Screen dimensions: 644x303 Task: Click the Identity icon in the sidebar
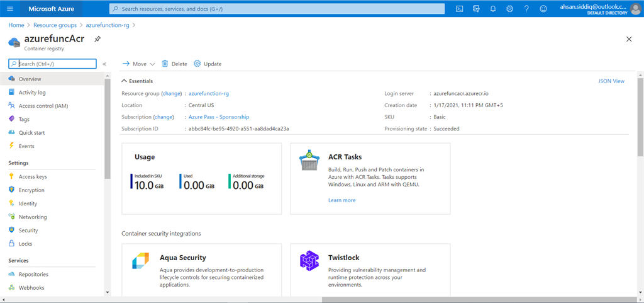coord(11,203)
